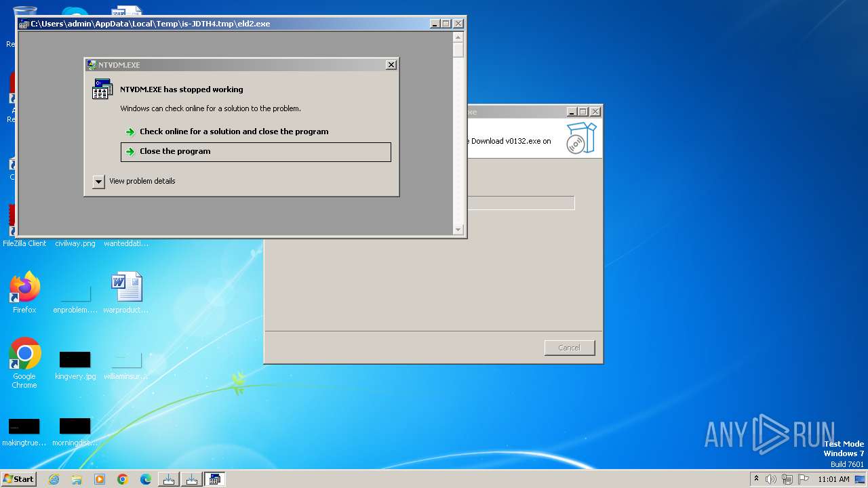Select warproduct Word document on desktop

[126, 293]
